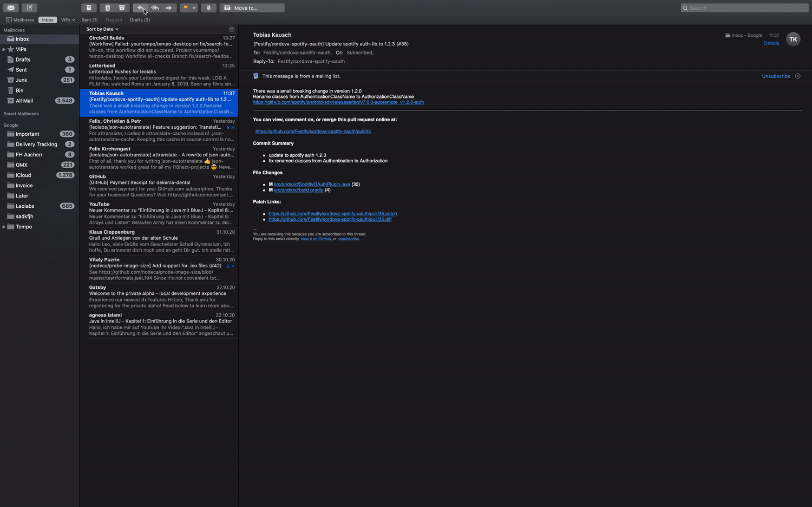
Task: Compose a new message
Action: click(x=29, y=8)
